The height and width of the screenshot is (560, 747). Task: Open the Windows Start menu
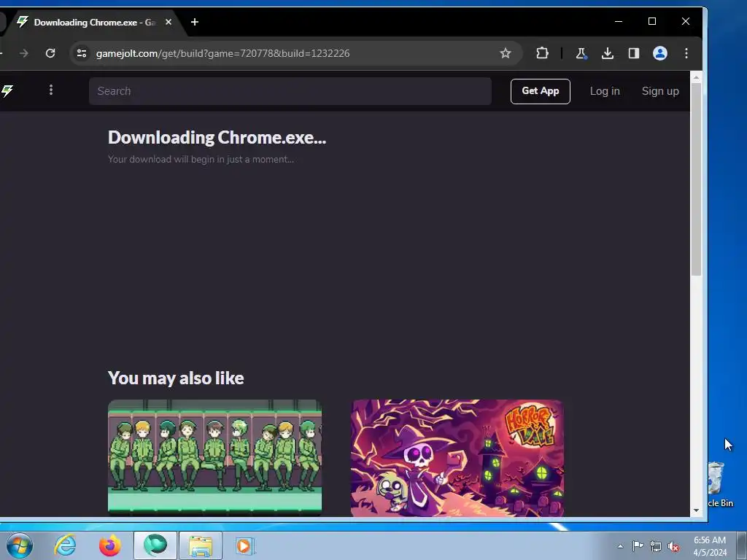coord(20,545)
